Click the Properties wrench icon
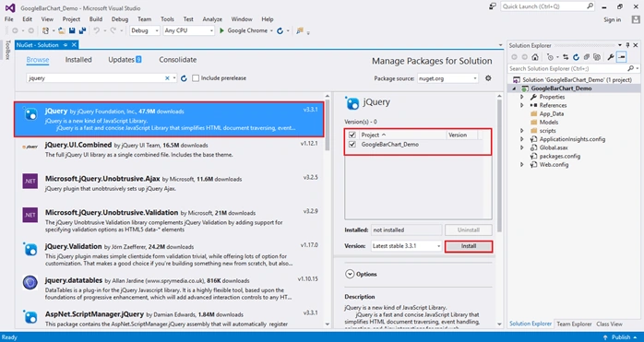The width and height of the screenshot is (644, 342). [x=611, y=57]
